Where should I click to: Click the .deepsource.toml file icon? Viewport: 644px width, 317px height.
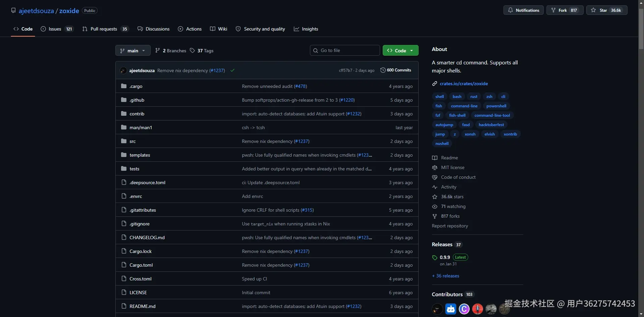[x=124, y=182]
